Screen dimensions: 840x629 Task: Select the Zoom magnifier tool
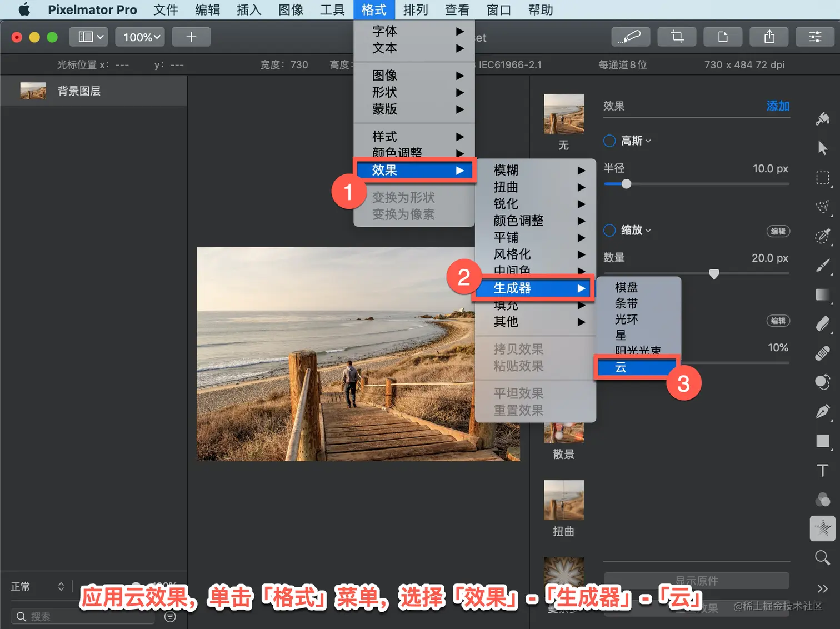click(x=823, y=557)
